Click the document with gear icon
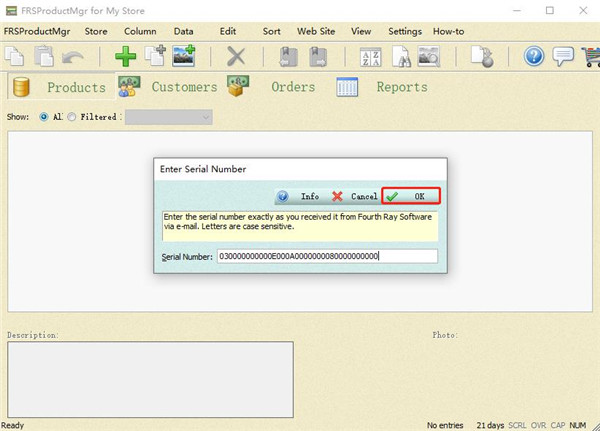The height and width of the screenshot is (431, 600). click(482, 57)
